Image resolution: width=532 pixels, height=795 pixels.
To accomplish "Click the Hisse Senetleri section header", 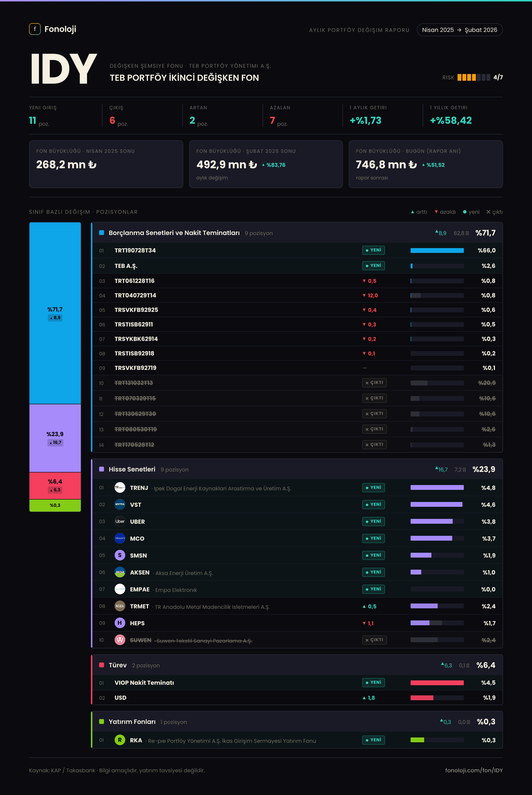I will pyautogui.click(x=297, y=469).
